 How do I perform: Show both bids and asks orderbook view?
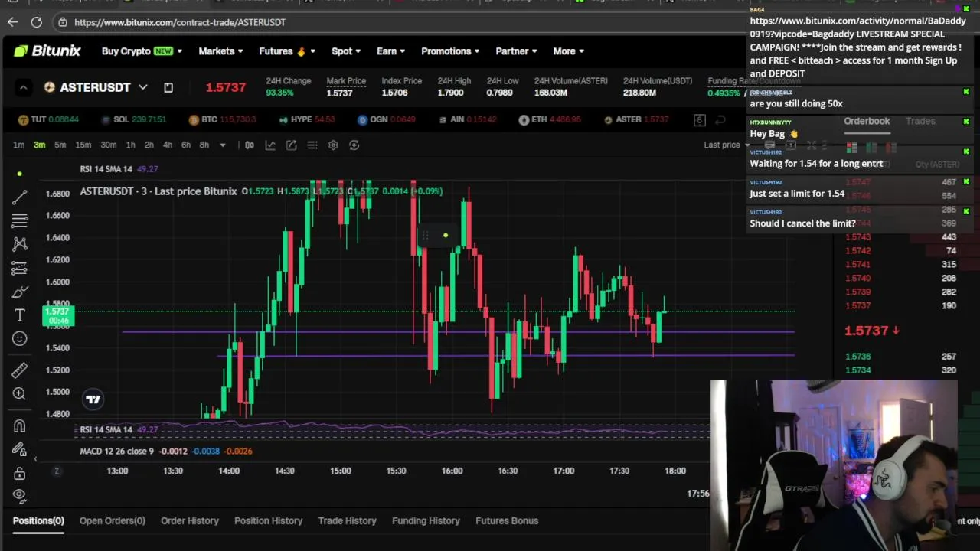coord(851,148)
